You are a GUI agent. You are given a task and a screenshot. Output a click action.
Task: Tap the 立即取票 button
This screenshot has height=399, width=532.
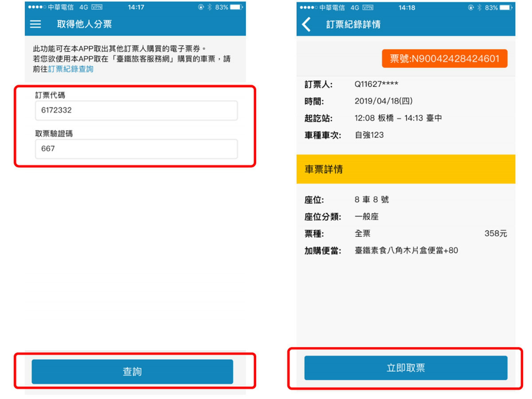coord(406,368)
